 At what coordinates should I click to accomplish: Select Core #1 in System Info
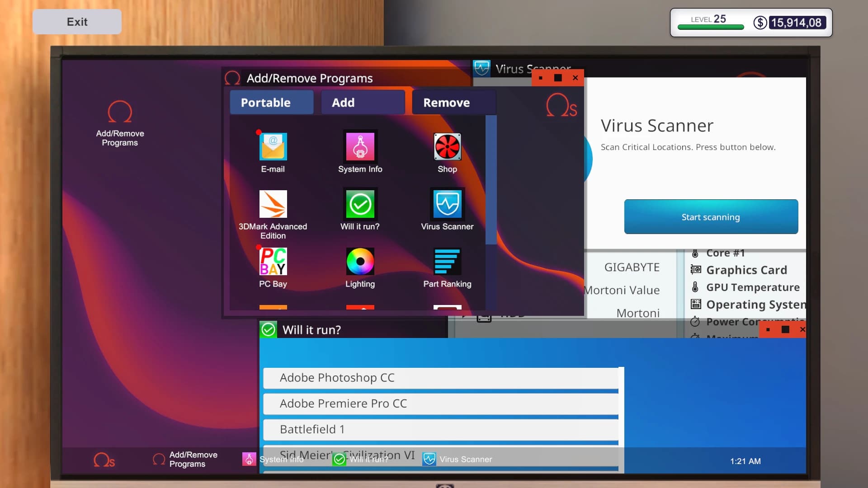tap(717, 253)
